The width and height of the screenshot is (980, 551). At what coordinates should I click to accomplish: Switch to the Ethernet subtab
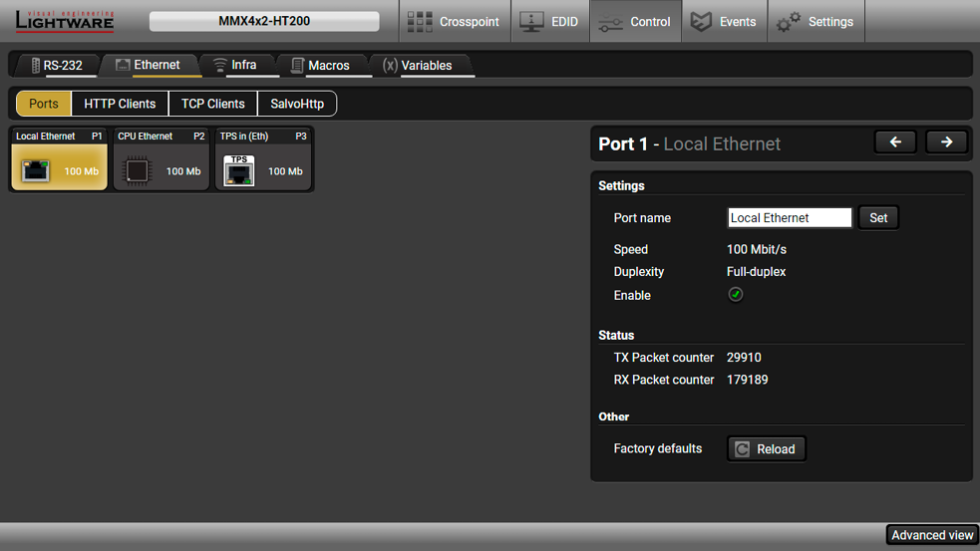click(x=150, y=65)
